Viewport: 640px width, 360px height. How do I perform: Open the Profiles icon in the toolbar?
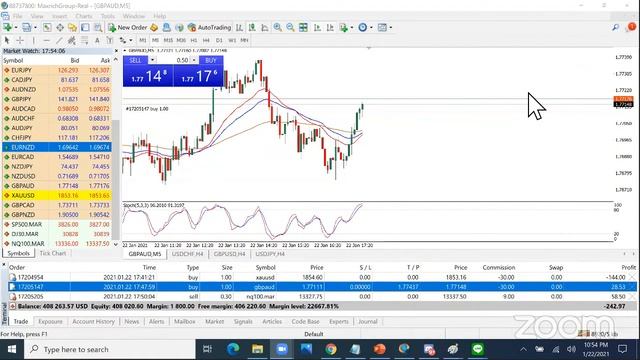[x=27, y=27]
